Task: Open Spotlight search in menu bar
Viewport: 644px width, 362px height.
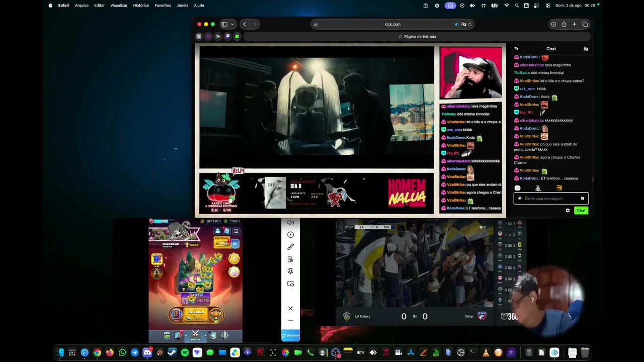Action: tap(517, 6)
